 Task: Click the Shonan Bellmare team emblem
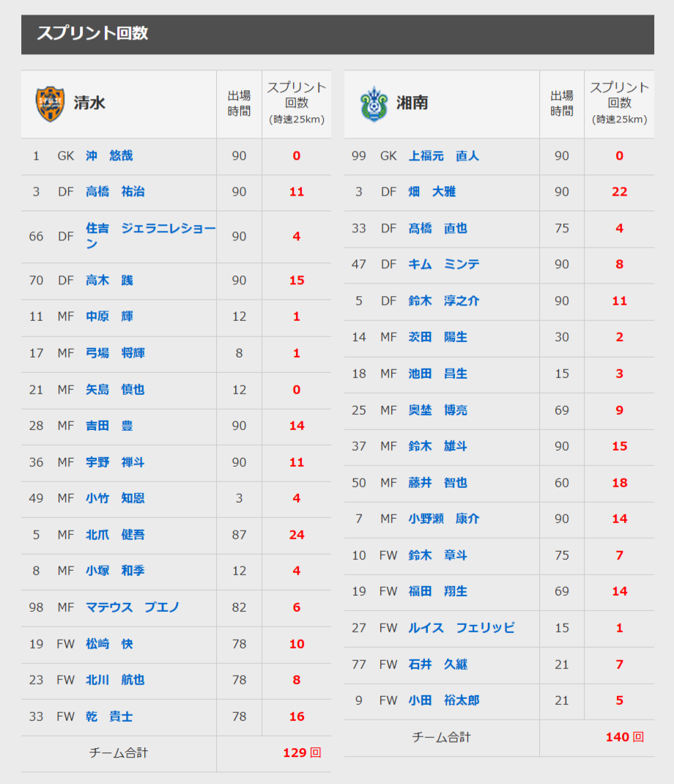pyautogui.click(x=373, y=103)
